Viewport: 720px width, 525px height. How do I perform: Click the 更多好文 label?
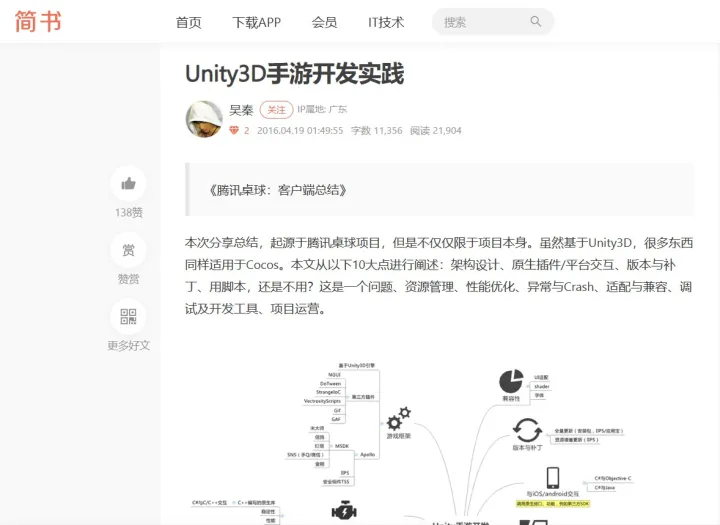129,345
